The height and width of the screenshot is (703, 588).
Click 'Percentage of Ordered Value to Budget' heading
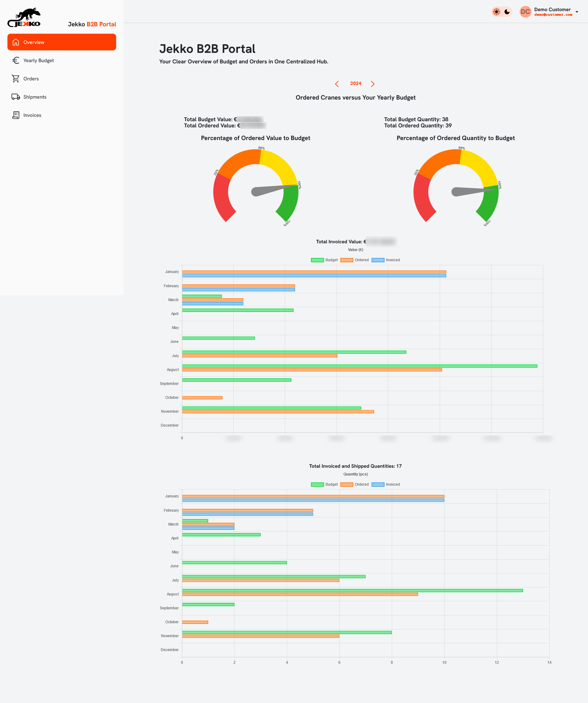pyautogui.click(x=255, y=138)
